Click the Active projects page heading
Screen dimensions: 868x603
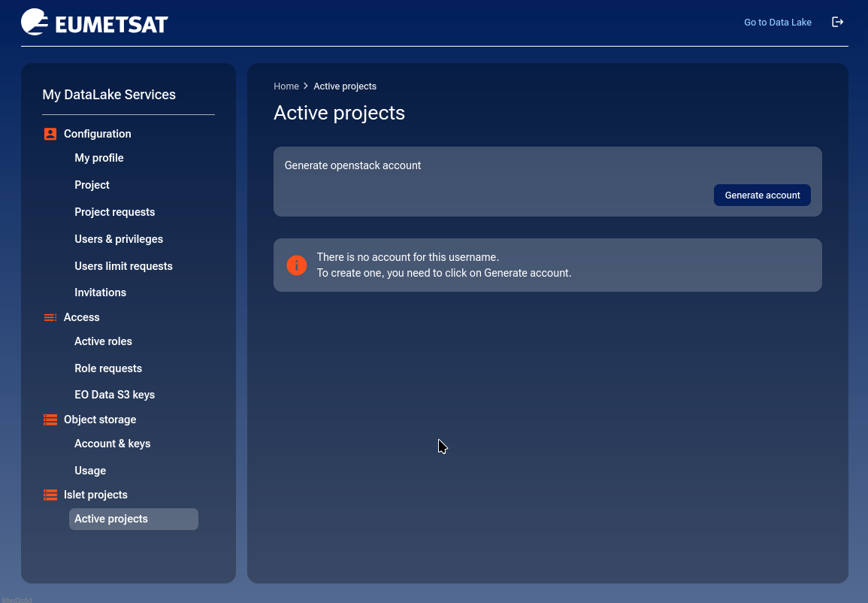(340, 113)
